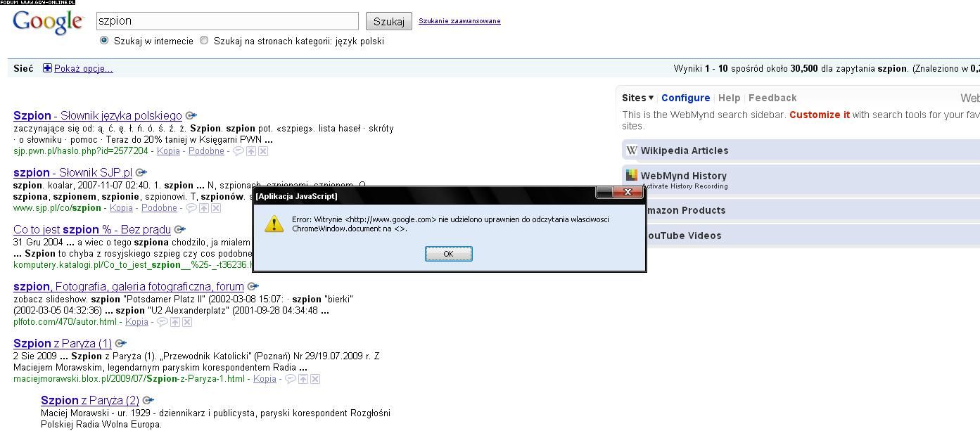Image resolution: width=980 pixels, height=431 pixels.
Task: Click the comment bubble icon under sjp.pwn.pl result
Action: (x=238, y=151)
